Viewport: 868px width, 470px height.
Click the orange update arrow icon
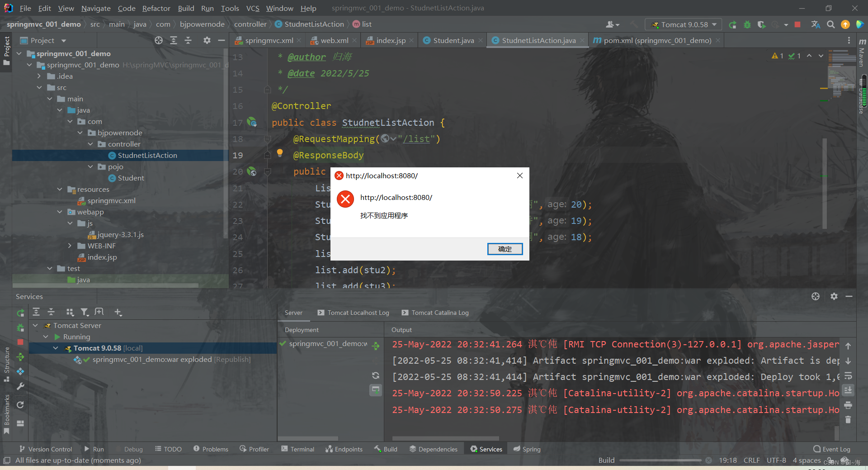[845, 24]
